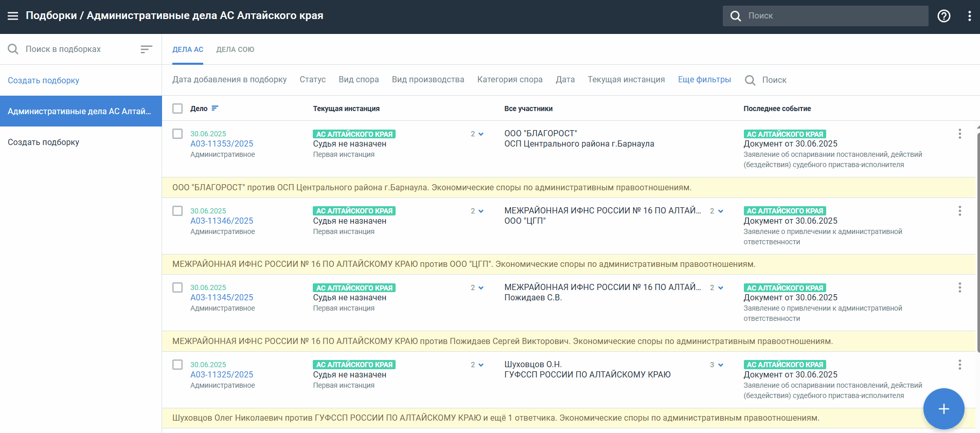Click the court badge in А03-11353/2025 last event
980x433 pixels.
coord(785,134)
